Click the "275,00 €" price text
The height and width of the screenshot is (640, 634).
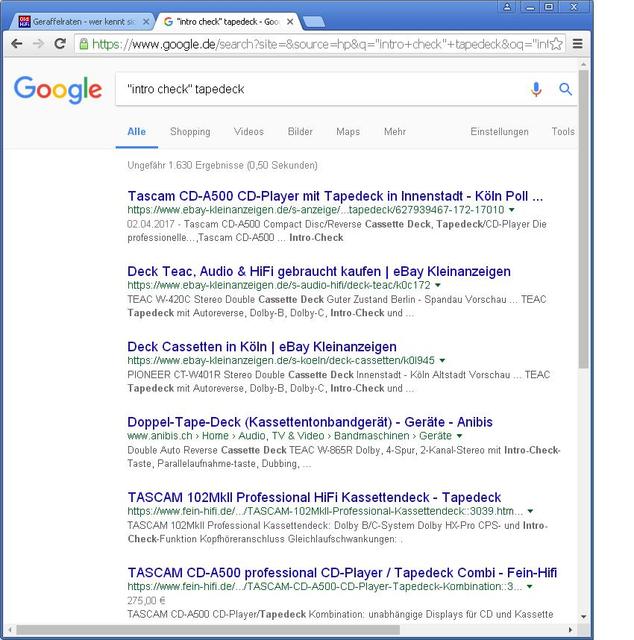pyautogui.click(x=146, y=600)
